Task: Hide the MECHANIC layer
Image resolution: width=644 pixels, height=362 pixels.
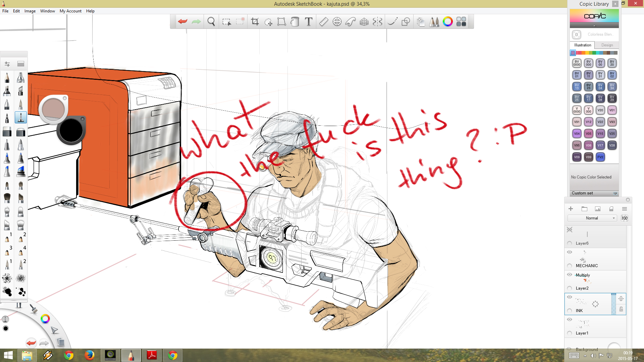Action: point(569,252)
